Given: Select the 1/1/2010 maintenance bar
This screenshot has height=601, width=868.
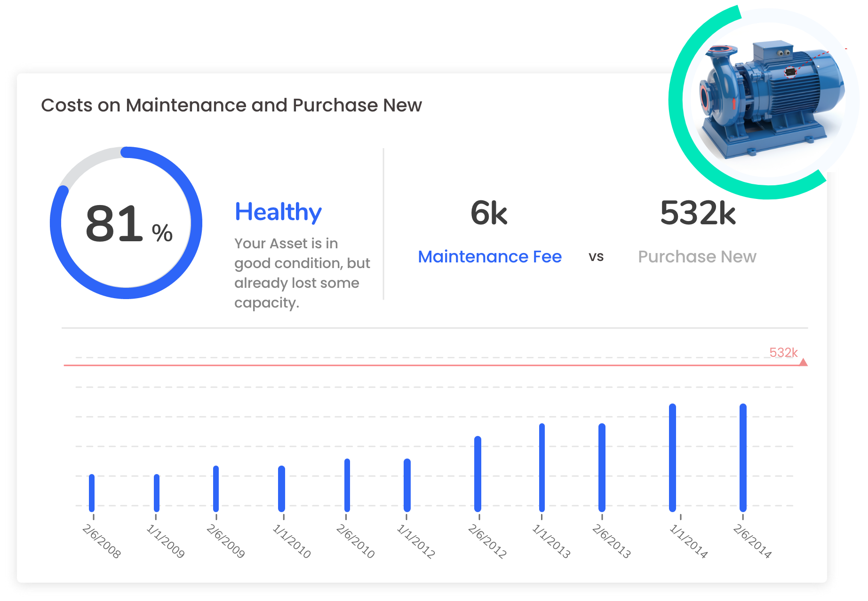Looking at the screenshot, I should (282, 489).
